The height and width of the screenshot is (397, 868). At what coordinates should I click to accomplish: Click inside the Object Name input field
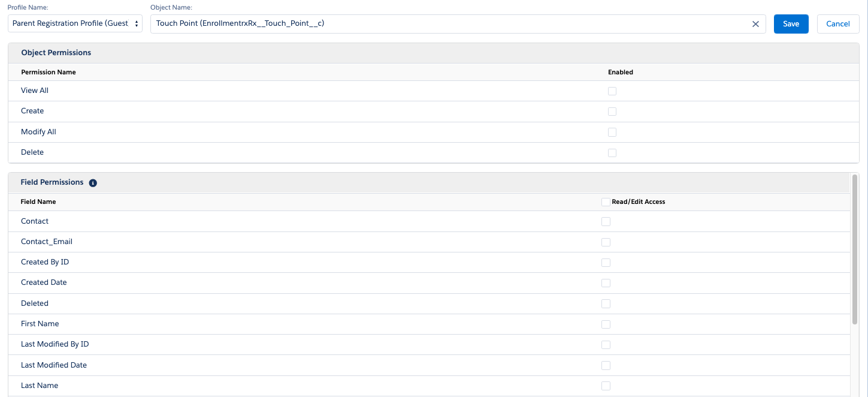click(x=449, y=24)
